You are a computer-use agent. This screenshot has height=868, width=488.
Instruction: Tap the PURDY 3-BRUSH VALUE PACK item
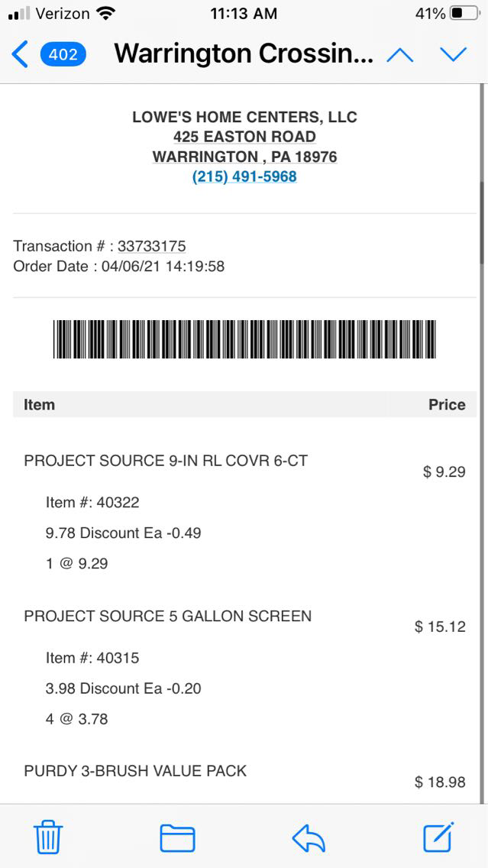pyautogui.click(x=135, y=771)
